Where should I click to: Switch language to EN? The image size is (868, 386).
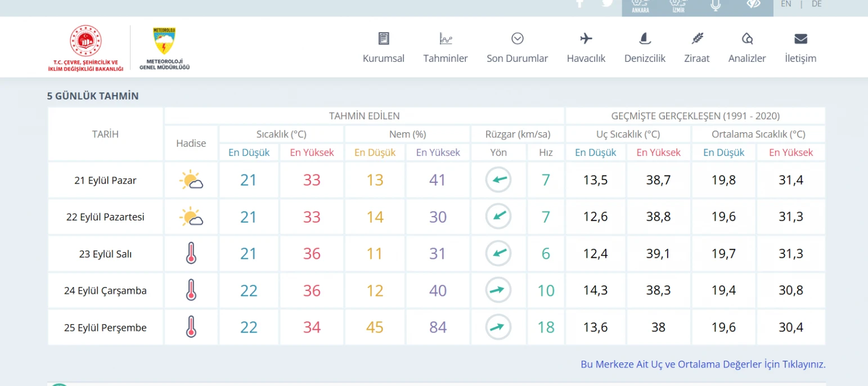pyautogui.click(x=786, y=4)
